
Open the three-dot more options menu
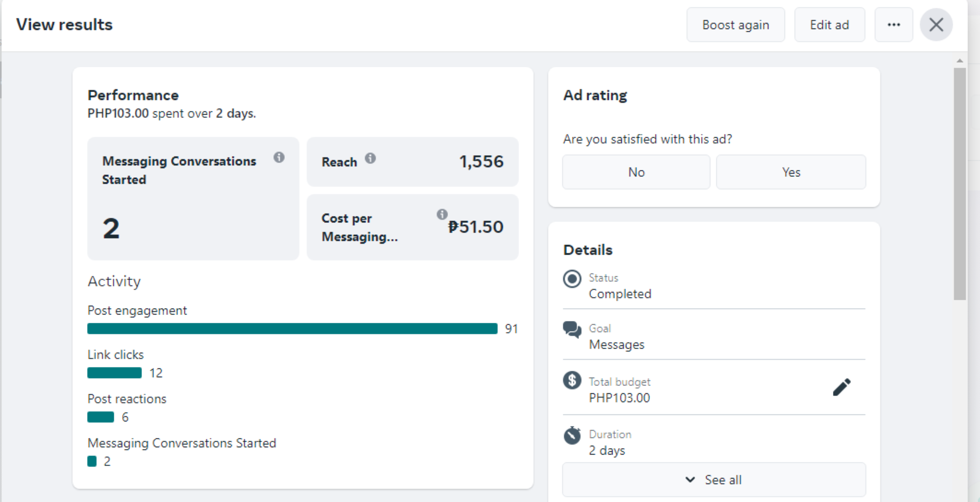coord(893,25)
